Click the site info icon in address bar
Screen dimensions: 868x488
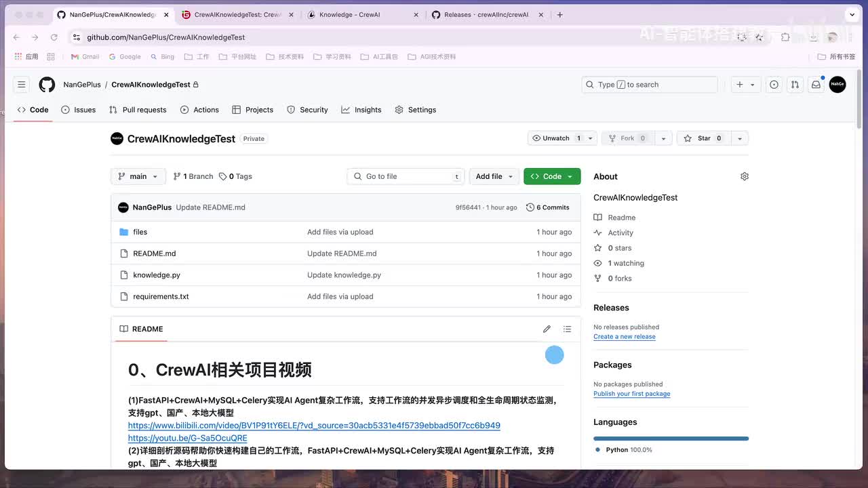[77, 37]
